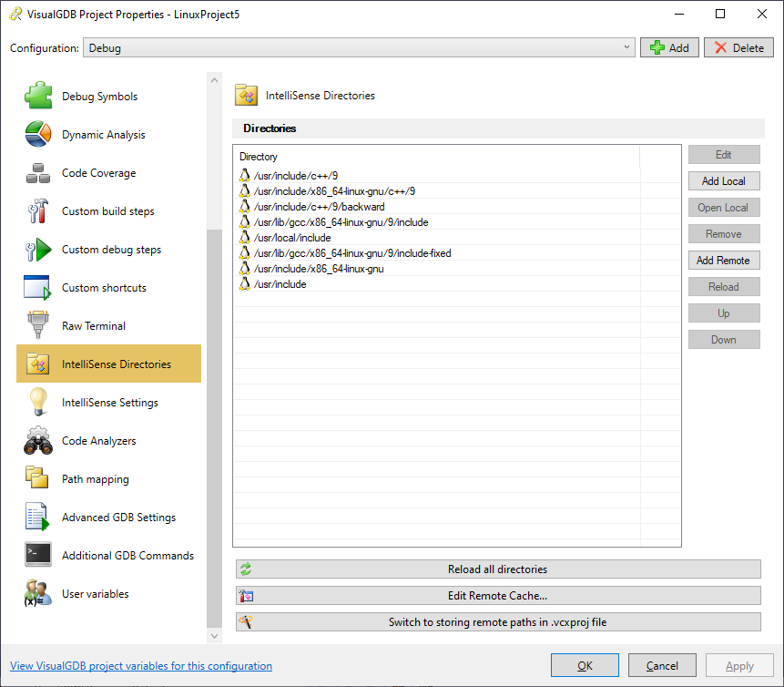
Task: Click the sidebar scrollbar thumb
Action: click(215, 428)
